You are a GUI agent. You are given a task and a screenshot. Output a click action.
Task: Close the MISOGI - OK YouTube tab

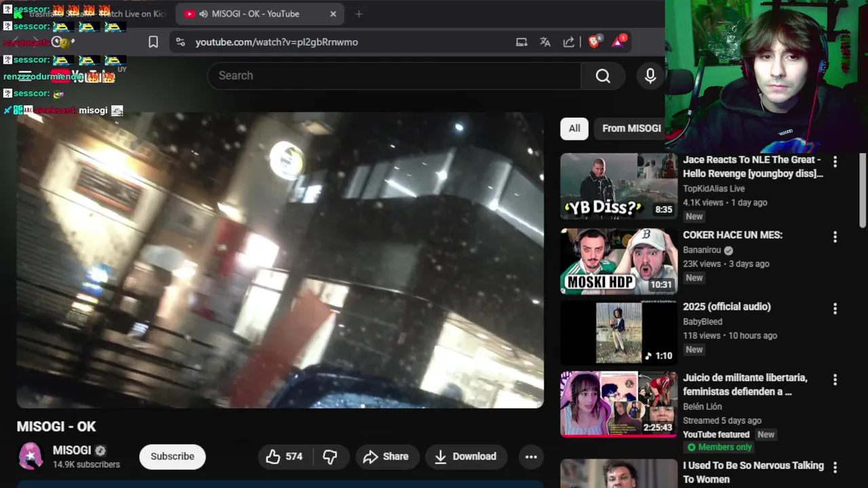(x=333, y=14)
